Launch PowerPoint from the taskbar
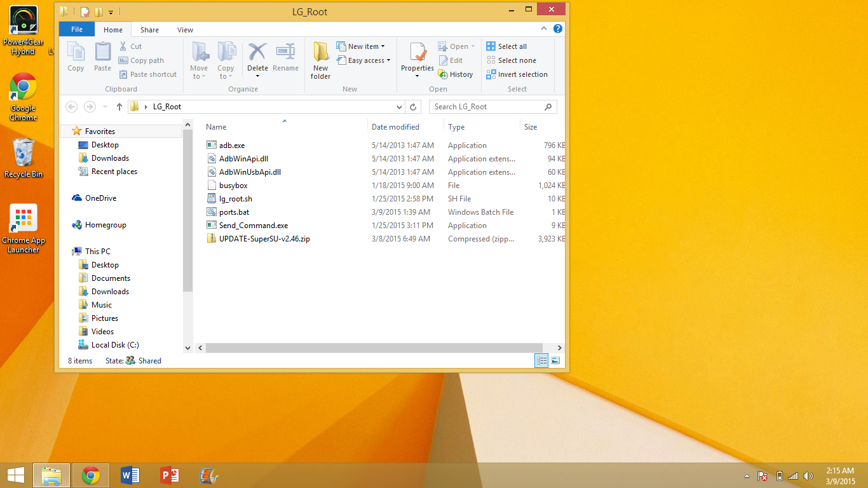 pos(170,475)
